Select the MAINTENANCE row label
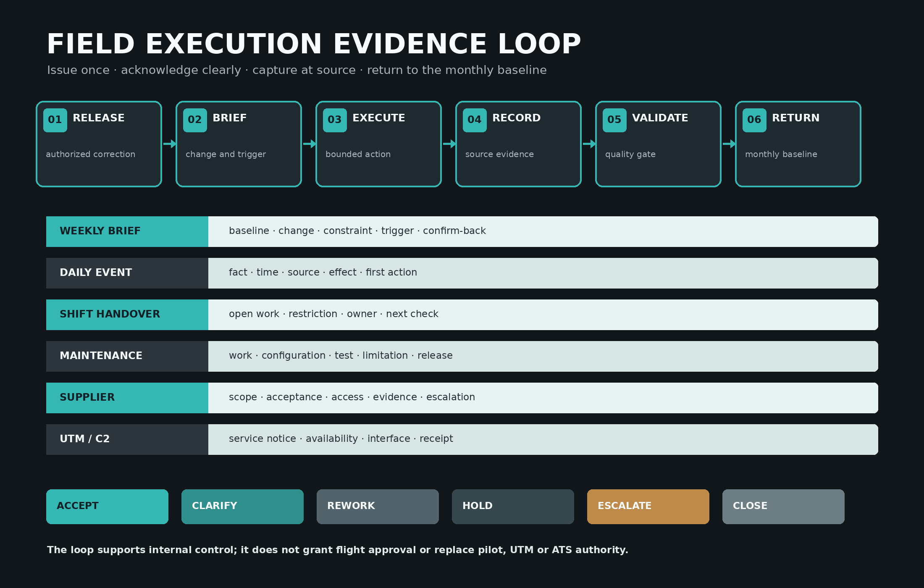Viewport: 924px width, 588px height. click(127, 356)
